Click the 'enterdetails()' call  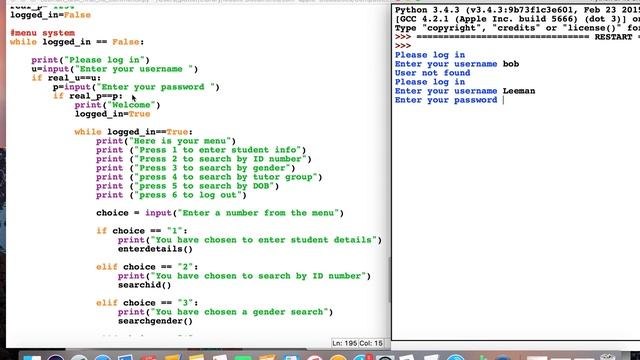click(x=155, y=249)
